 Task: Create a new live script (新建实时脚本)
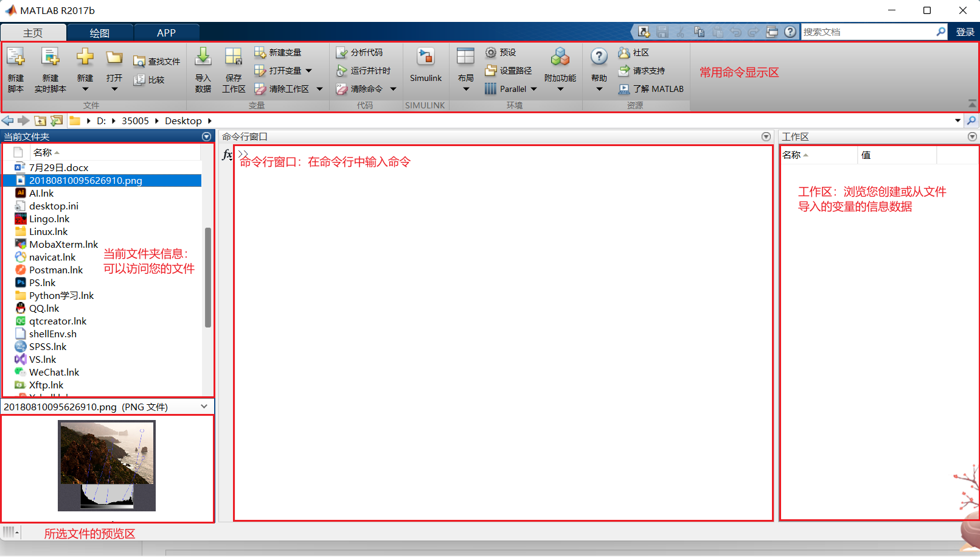[50, 70]
